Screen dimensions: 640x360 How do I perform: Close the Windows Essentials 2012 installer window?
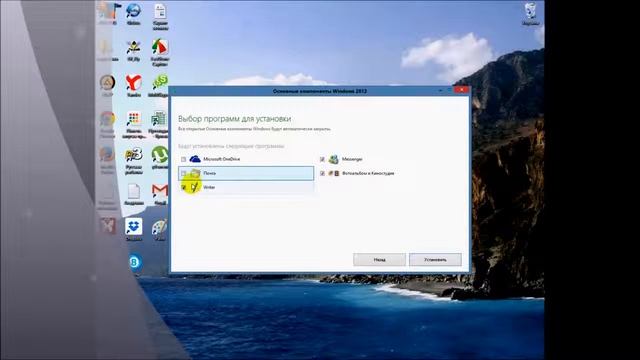coord(462,90)
